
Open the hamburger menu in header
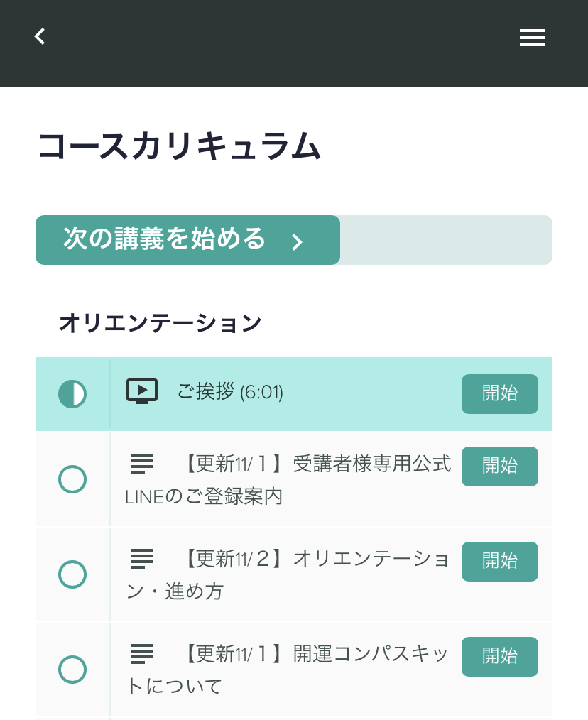[x=533, y=37]
